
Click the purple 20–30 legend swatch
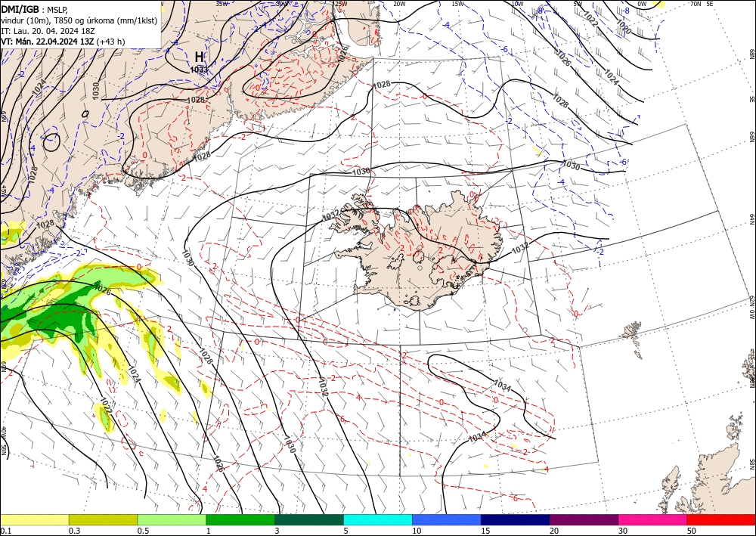point(584,519)
